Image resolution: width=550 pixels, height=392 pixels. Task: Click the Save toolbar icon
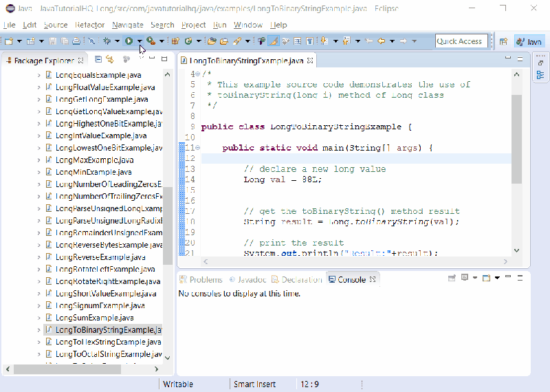point(53,41)
